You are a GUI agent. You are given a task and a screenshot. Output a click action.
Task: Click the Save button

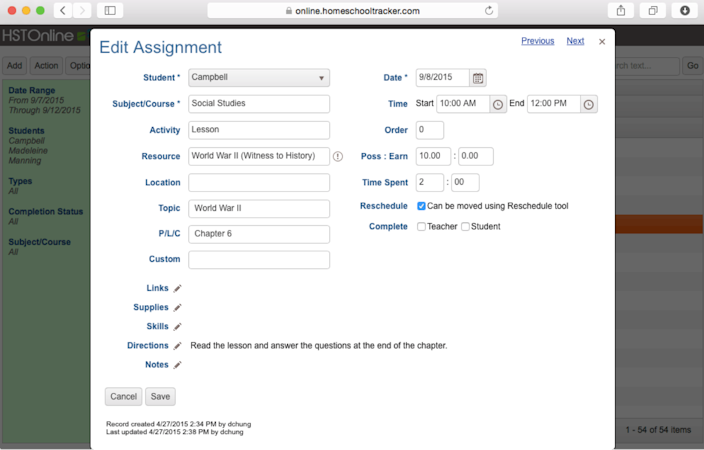pyautogui.click(x=160, y=397)
